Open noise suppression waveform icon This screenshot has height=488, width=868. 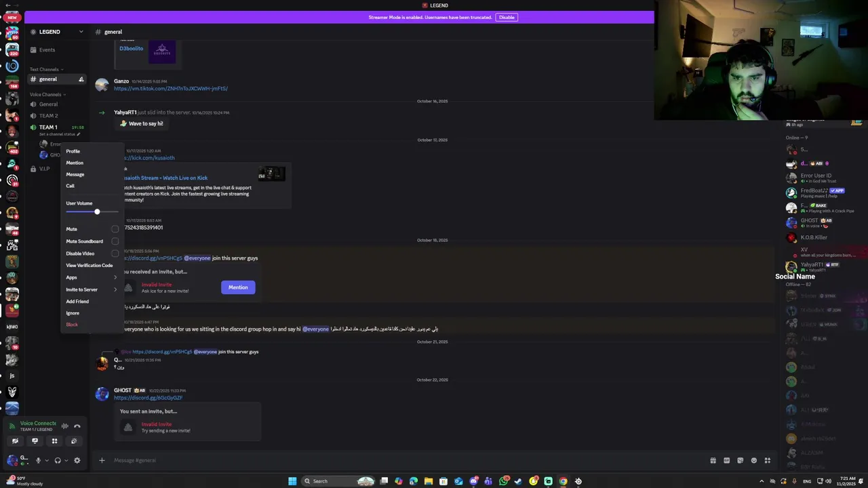[65, 426]
